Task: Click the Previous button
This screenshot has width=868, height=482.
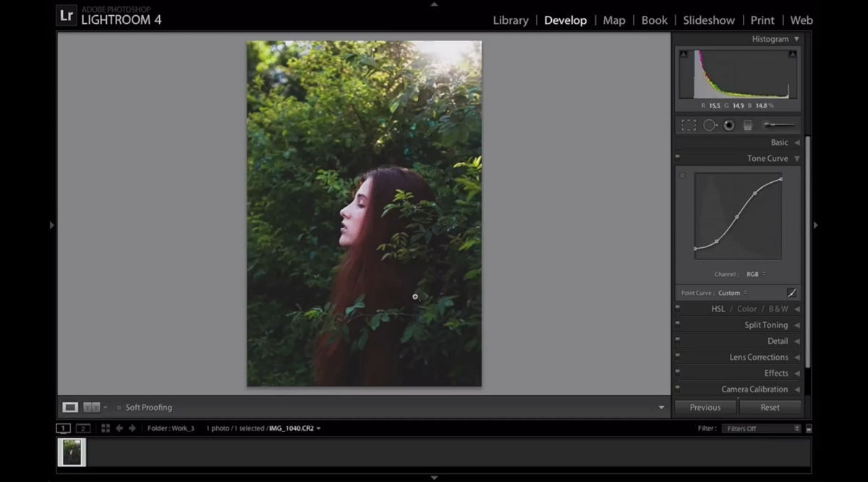Action: tap(705, 408)
